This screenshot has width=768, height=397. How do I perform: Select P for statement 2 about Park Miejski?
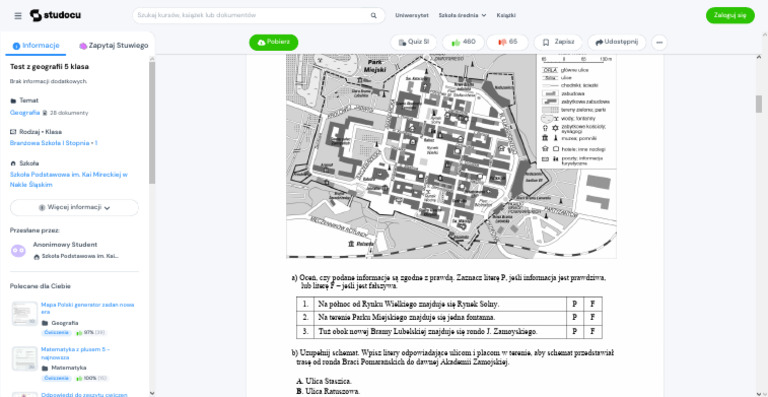tap(575, 318)
